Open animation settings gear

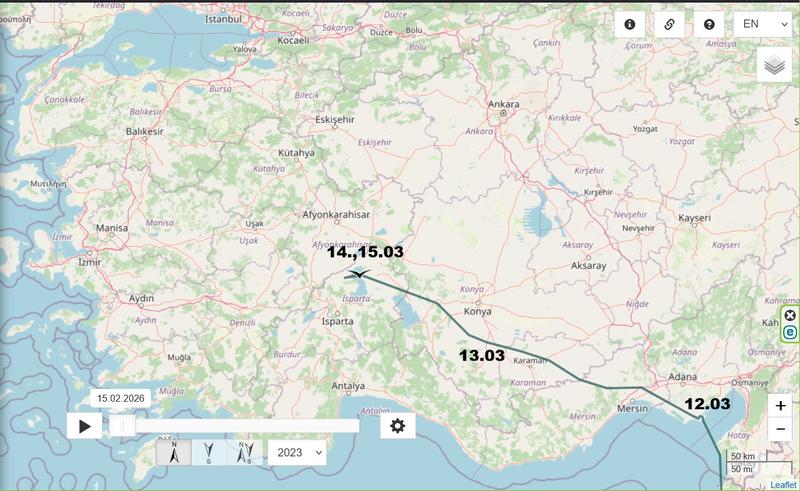[397, 426]
